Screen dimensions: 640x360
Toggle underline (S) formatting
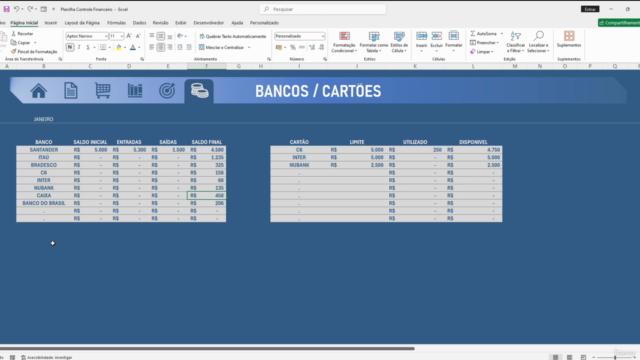coord(88,47)
